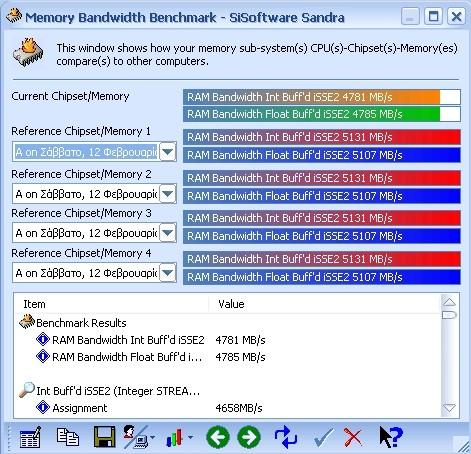Click orange Int Buff'd 4781 MB/s bar
The width and height of the screenshot is (471, 454).
point(322,97)
